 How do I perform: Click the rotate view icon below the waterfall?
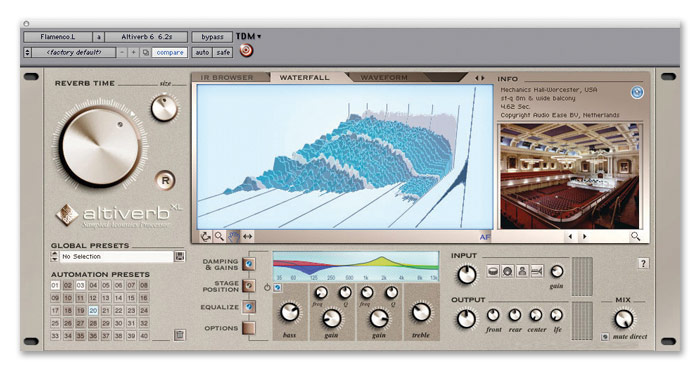[205, 236]
